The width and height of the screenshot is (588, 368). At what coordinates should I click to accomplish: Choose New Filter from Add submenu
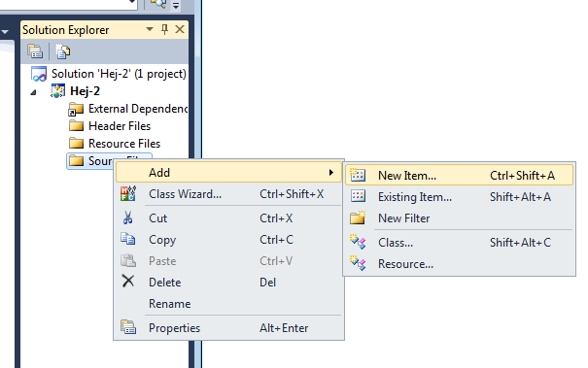tap(459, 218)
